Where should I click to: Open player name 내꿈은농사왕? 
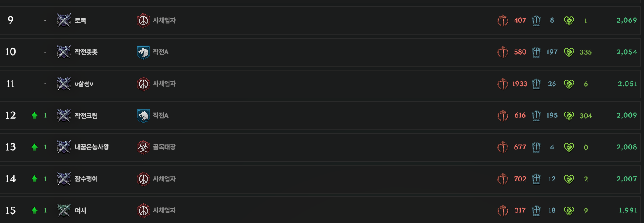pyautogui.click(x=92, y=147)
